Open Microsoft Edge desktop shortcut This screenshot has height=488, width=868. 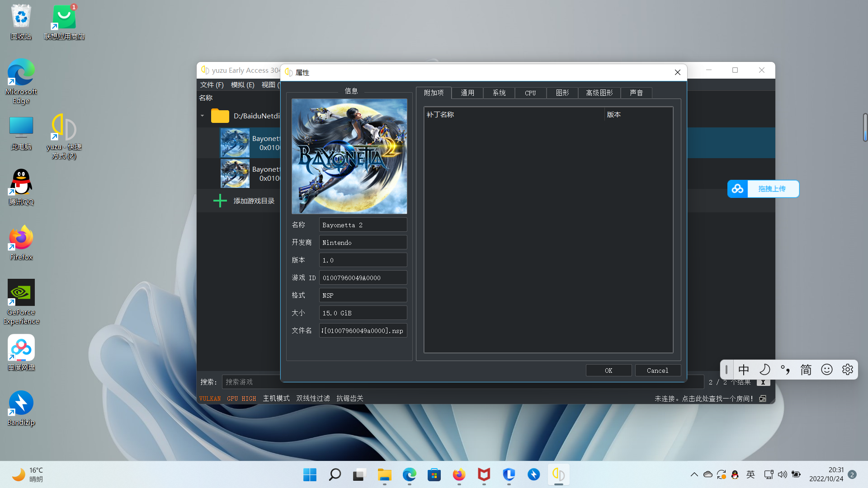tap(21, 82)
